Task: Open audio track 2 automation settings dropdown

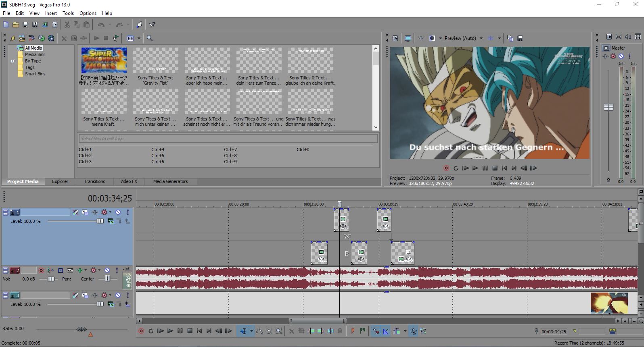Action: click(99, 270)
